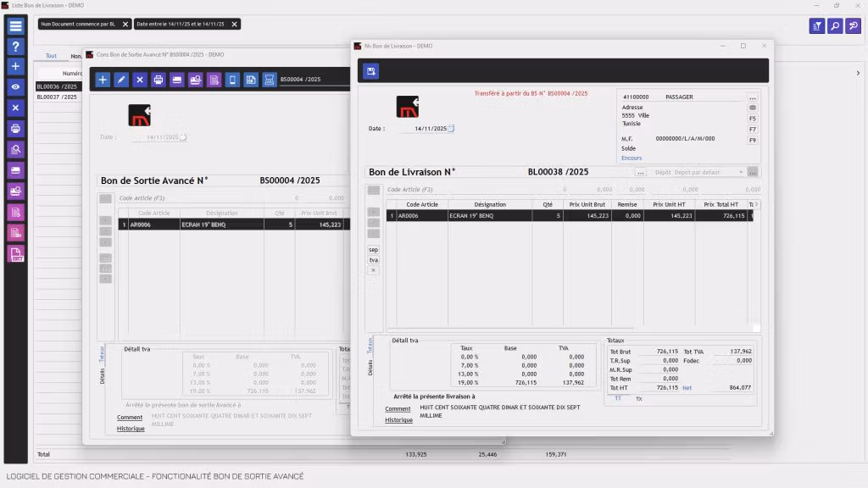Click the 'Prix Total HT' column header

coord(721,205)
